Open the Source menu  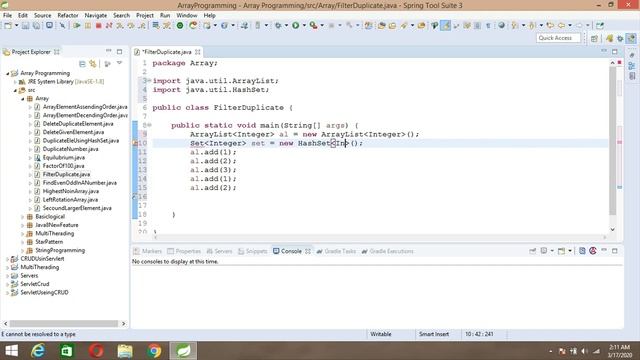[x=42, y=15]
